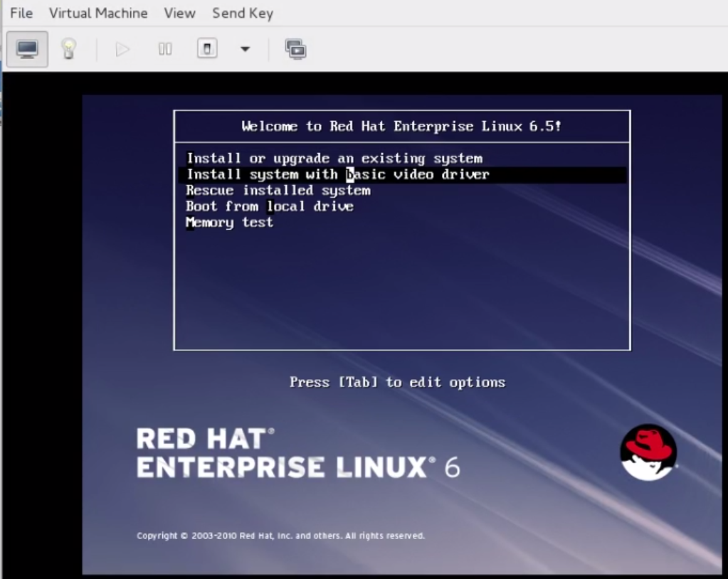Power on the virtual machine

(122, 49)
